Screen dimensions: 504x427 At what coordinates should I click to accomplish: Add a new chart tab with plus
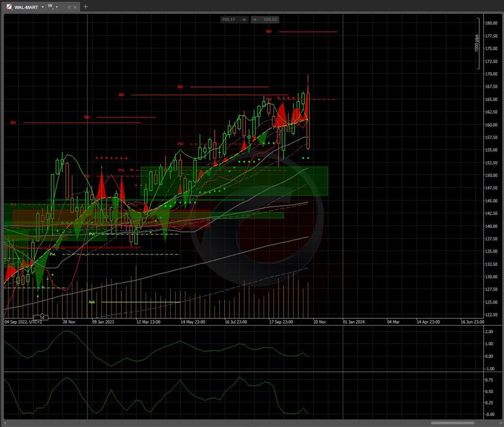point(86,6)
